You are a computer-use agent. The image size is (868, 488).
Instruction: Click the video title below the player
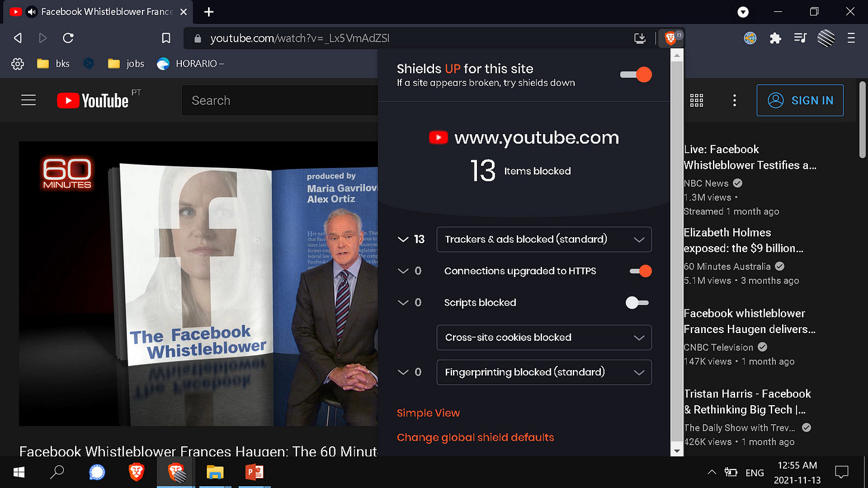[199, 452]
